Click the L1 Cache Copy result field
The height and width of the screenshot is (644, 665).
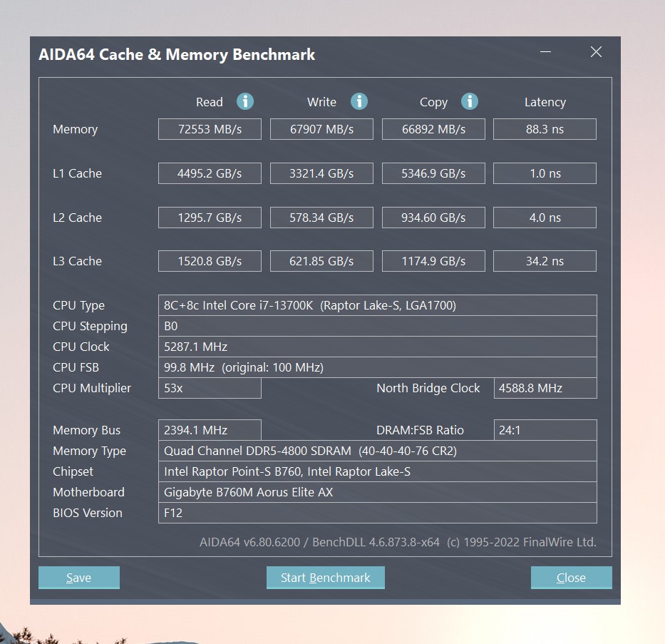(433, 173)
